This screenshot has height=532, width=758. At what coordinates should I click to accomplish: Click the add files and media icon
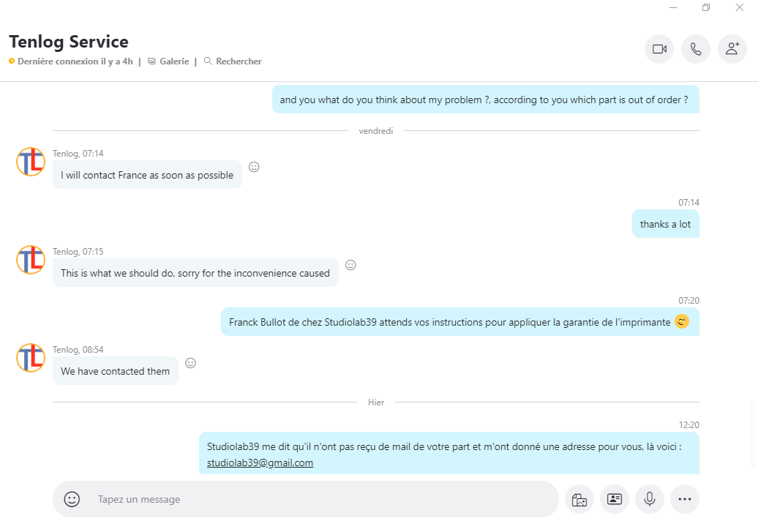click(579, 499)
